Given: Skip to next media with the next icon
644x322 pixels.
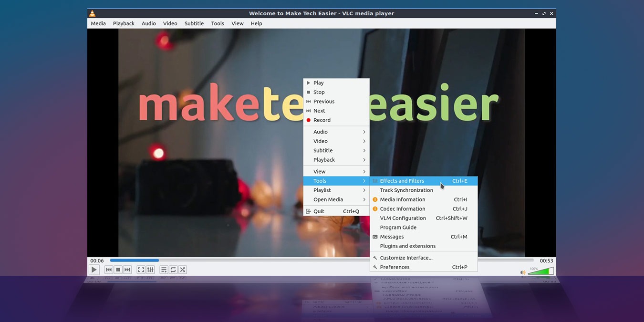Looking at the screenshot, I should pyautogui.click(x=127, y=270).
